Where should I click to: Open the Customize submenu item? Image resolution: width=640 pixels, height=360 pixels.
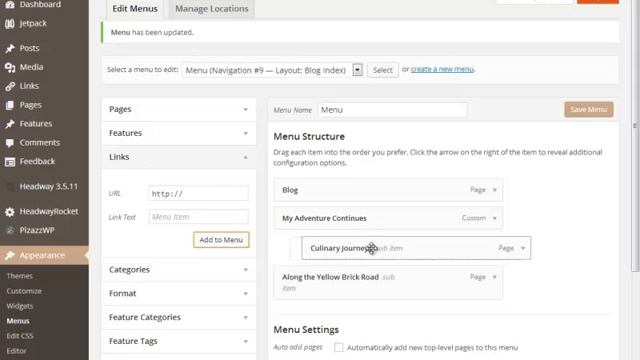(24, 291)
